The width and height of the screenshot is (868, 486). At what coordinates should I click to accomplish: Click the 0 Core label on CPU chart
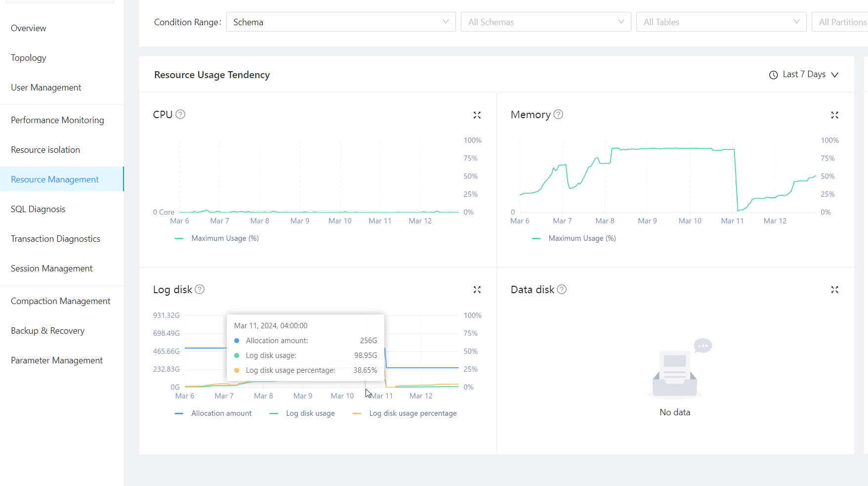164,212
